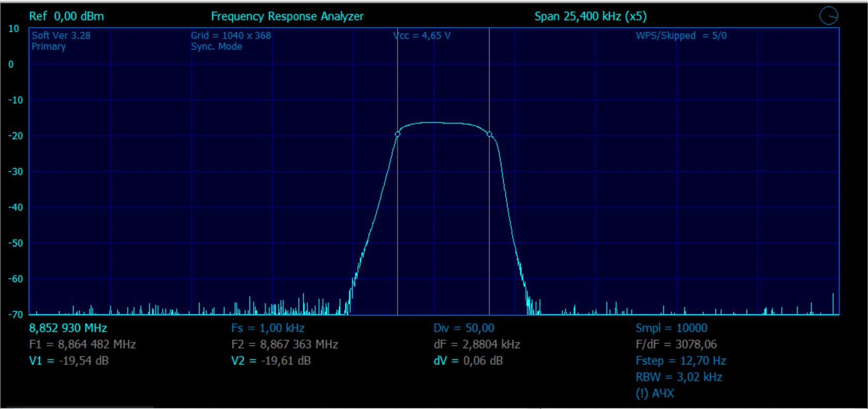This screenshot has width=868, height=409.
Task: Click the F1 = 8,864 482 MHz value
Action: (x=83, y=344)
